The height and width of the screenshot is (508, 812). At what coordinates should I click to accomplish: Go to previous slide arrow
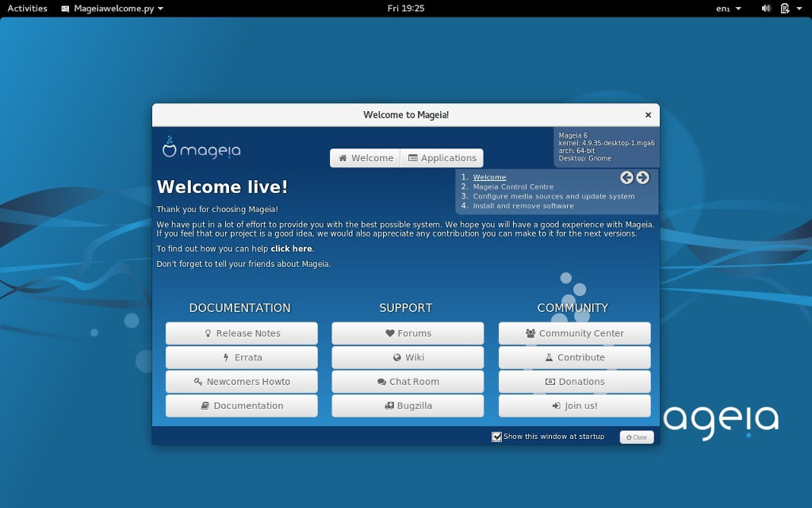[x=626, y=178]
